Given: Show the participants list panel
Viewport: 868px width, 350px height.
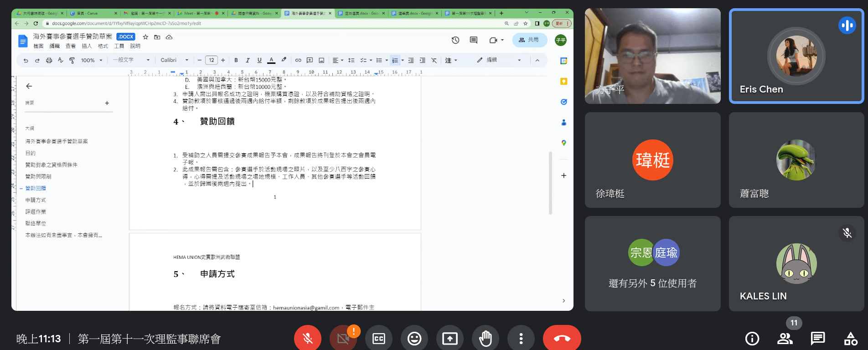Looking at the screenshot, I should (x=785, y=339).
